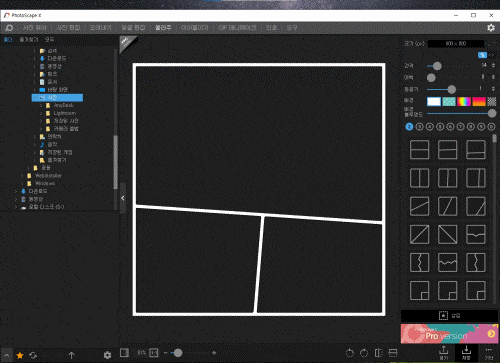Select the two equal horizontal rows collage layout
Viewport: 500px width, 363px height.
(419, 149)
